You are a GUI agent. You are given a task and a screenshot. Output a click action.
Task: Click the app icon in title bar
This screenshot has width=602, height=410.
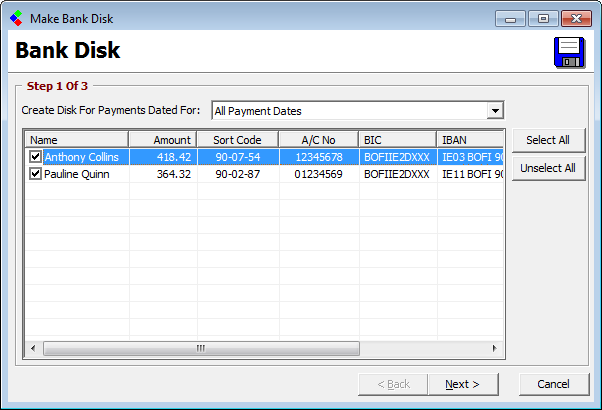[16, 18]
